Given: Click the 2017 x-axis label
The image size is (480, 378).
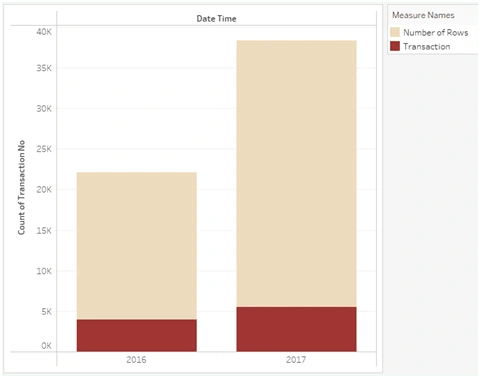Looking at the screenshot, I should coord(296,360).
